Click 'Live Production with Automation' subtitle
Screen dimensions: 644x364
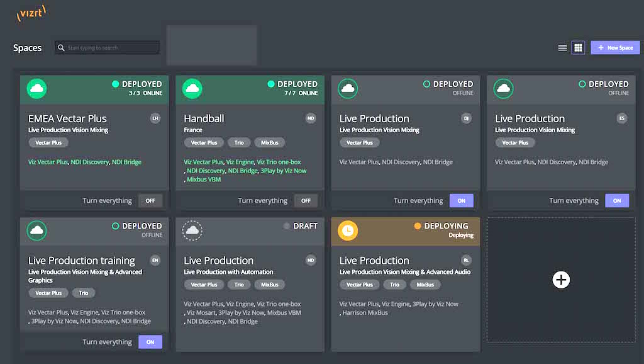[228, 272]
